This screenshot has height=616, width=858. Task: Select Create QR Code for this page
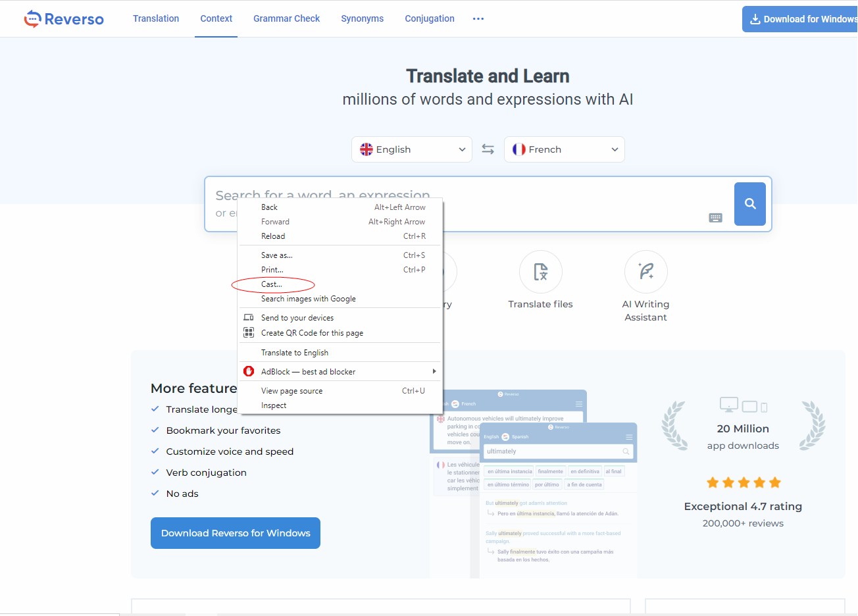click(x=341, y=333)
